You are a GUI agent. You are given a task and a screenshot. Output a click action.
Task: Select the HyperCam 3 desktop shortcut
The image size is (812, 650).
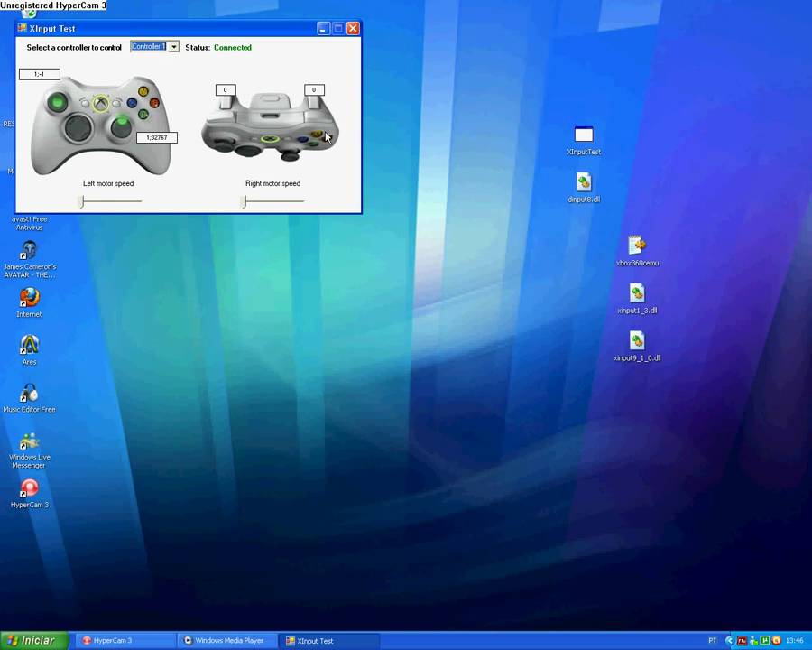tap(30, 493)
